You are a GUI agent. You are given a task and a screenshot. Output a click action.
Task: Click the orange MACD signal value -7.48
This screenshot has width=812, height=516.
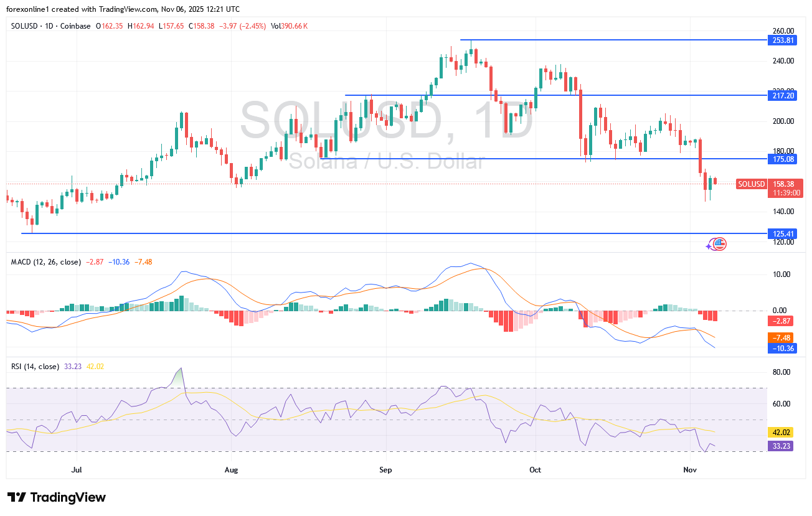click(x=783, y=337)
